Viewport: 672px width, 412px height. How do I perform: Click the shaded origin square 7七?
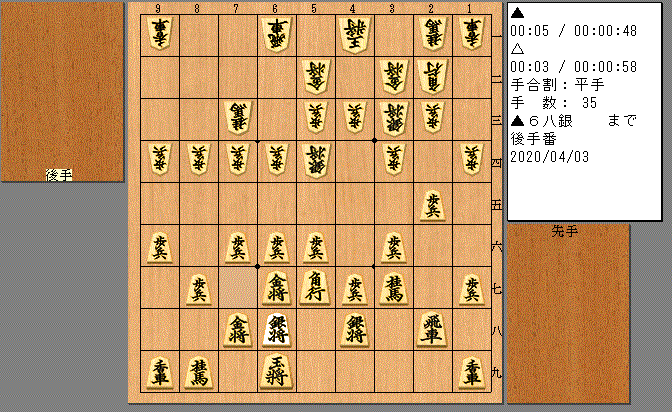[x=238, y=288]
